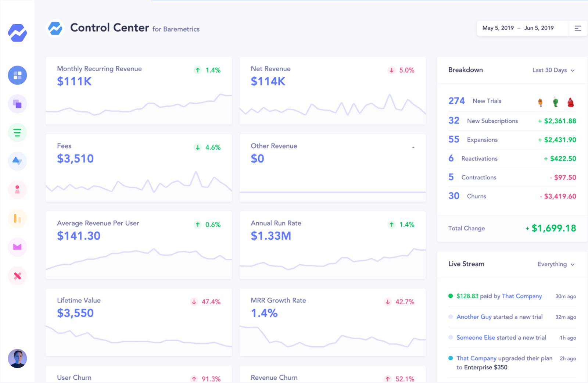The height and width of the screenshot is (383, 588).
Task: Click the user avatar photo in the sidebar
Action: (x=17, y=358)
